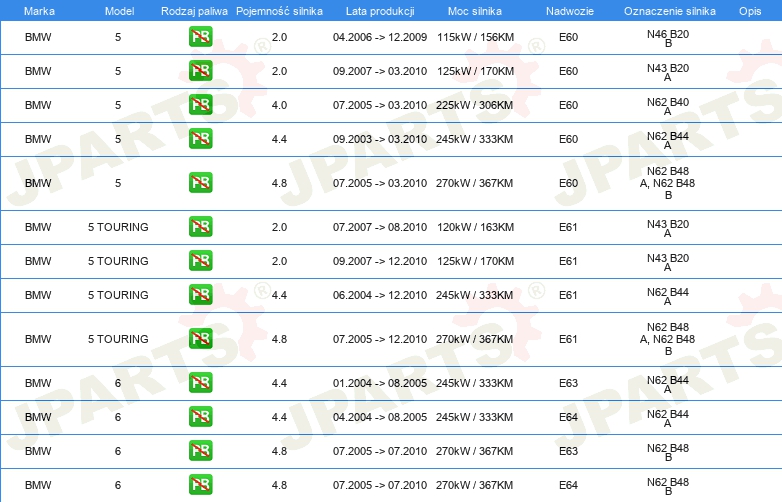This screenshot has height=502, width=782.
Task: Click petrol icon in 5 Touring 4.8 row
Action: pyautogui.click(x=200, y=339)
